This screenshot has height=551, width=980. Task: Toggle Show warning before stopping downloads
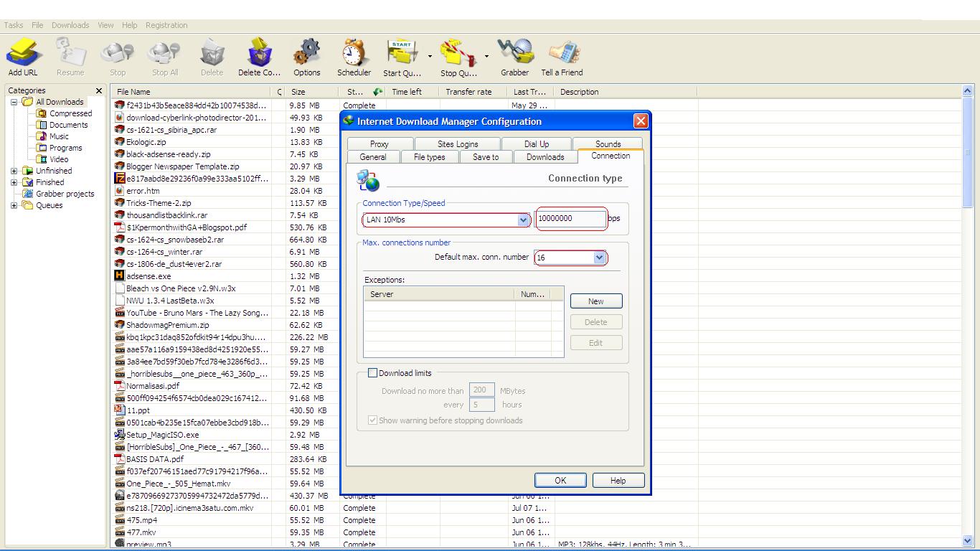point(372,420)
